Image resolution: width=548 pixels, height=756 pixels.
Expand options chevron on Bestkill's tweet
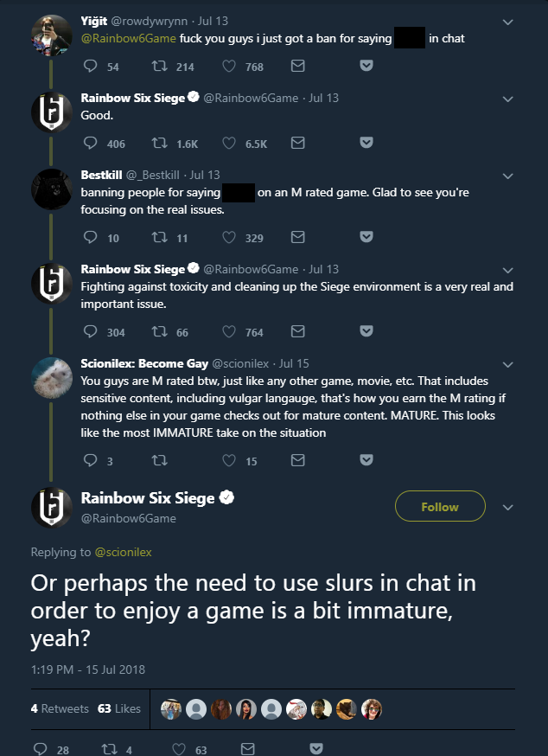click(507, 175)
